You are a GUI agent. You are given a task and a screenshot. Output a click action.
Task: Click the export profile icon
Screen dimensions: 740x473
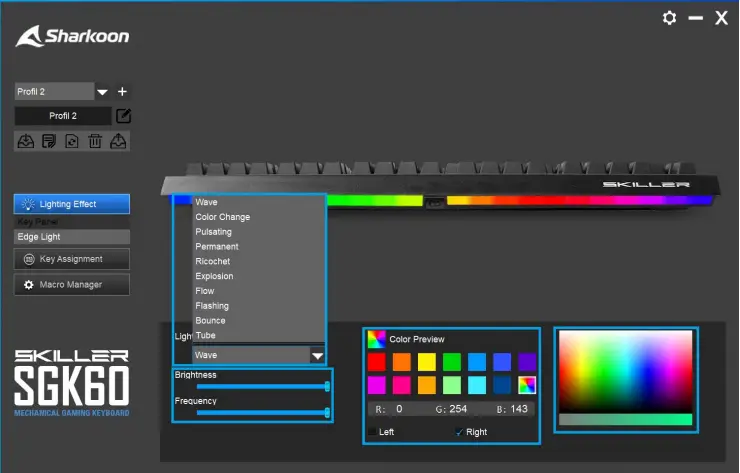(x=119, y=142)
